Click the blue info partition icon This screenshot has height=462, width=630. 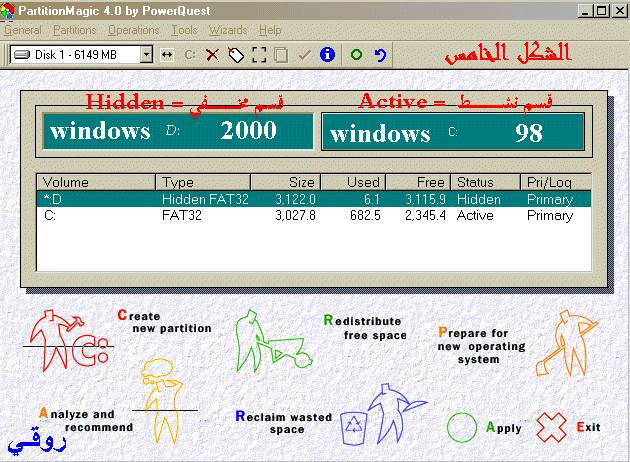[x=327, y=54]
